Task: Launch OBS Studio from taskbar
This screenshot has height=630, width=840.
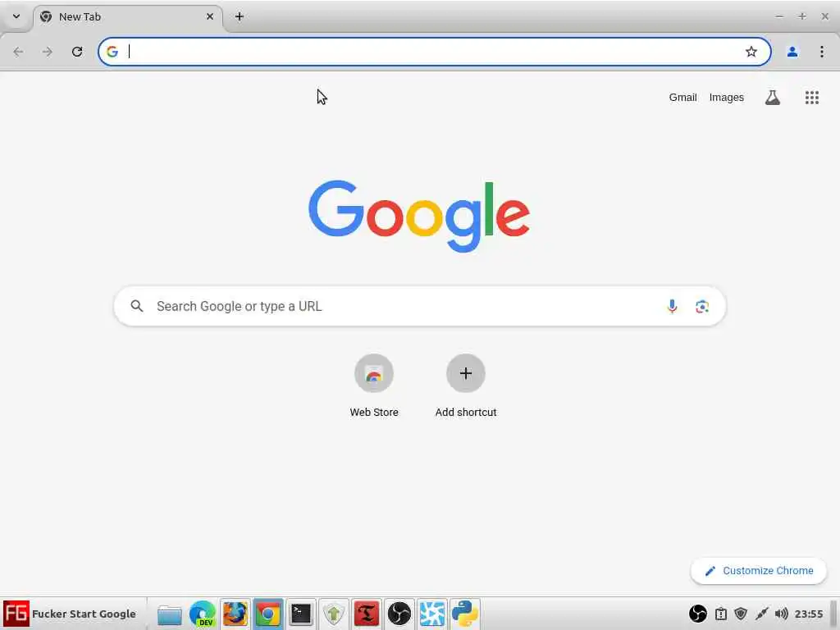Action: point(399,614)
